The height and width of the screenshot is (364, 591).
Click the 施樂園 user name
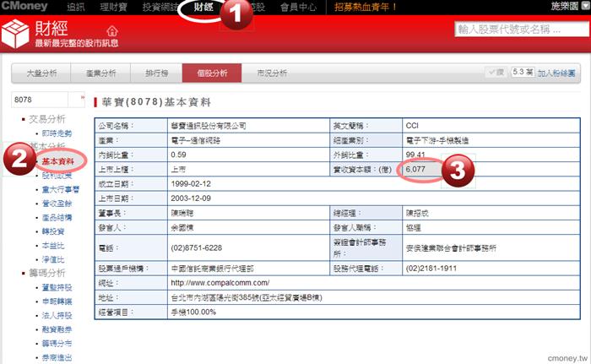(x=564, y=7)
